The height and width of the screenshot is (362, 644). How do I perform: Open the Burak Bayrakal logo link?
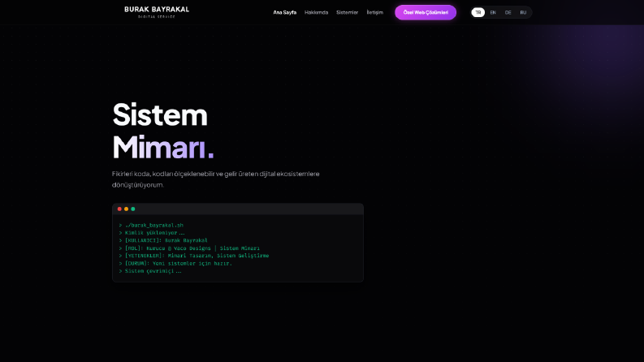(157, 12)
